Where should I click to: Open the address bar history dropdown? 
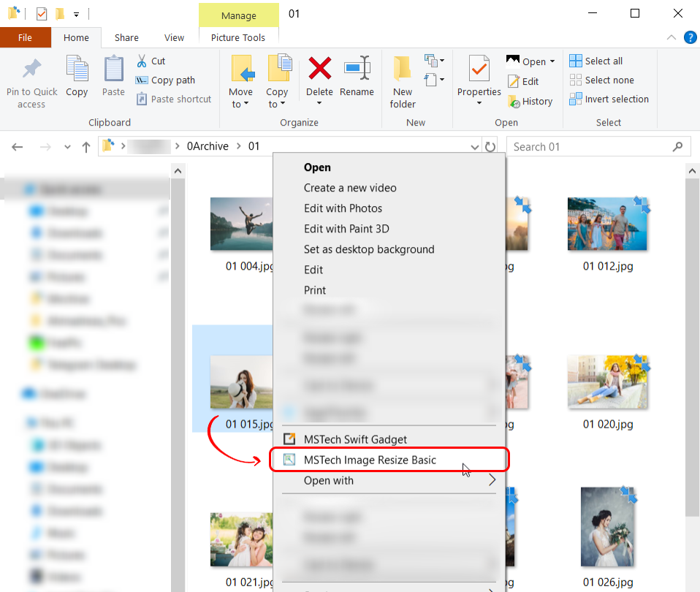coord(475,147)
